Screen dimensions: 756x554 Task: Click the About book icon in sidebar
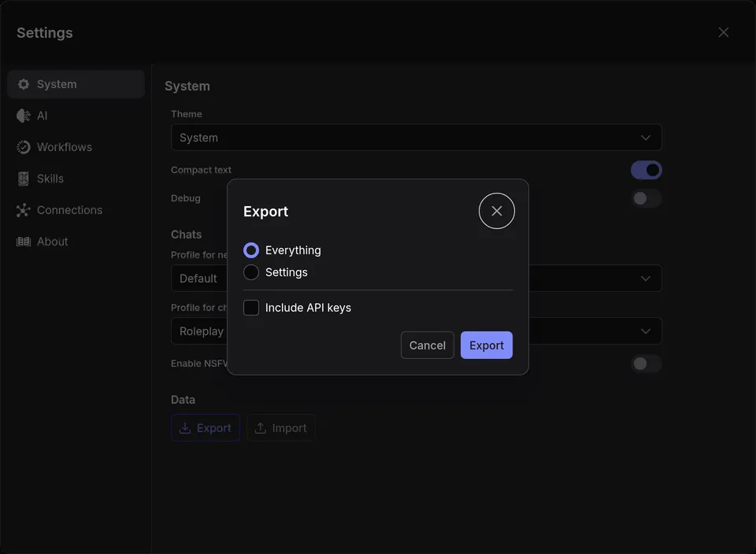(x=23, y=242)
